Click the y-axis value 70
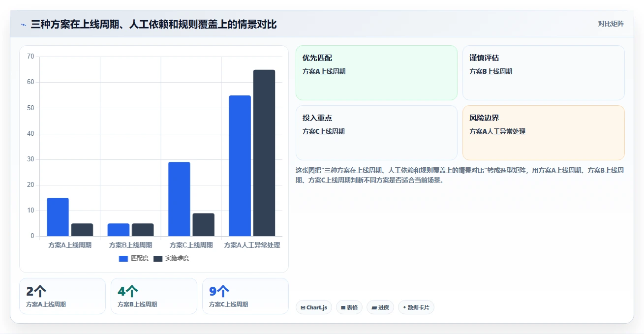Viewport: 644px width, 334px height. tap(31, 57)
